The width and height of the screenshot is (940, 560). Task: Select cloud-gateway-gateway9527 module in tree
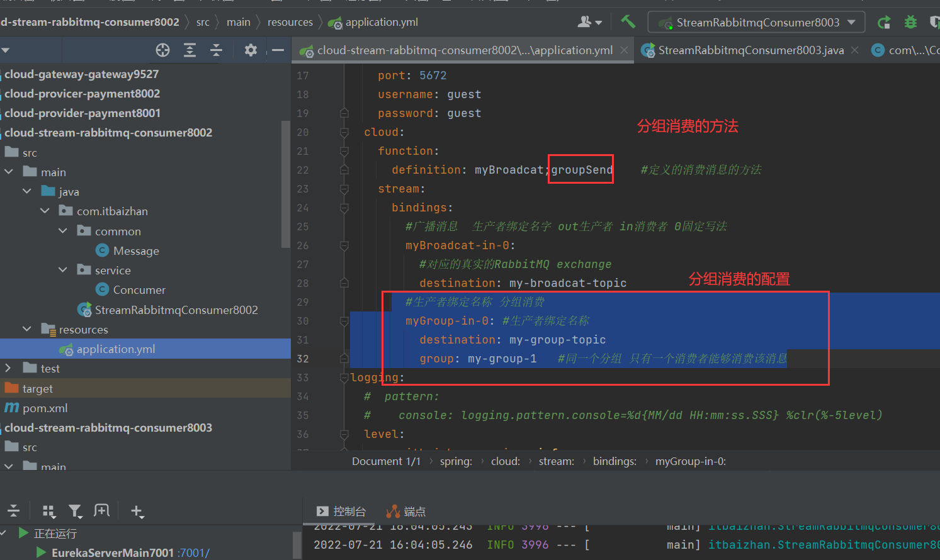pos(82,74)
